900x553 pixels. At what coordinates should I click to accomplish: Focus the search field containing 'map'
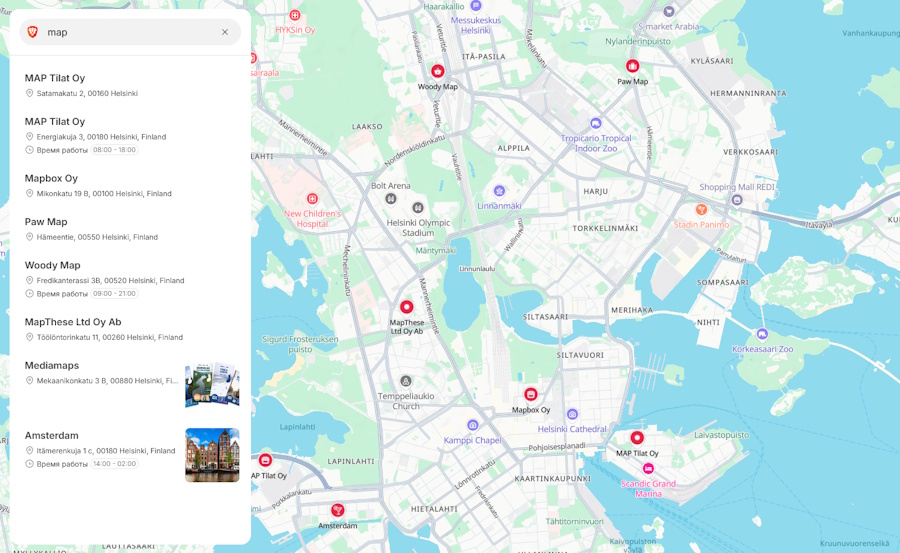(x=130, y=32)
